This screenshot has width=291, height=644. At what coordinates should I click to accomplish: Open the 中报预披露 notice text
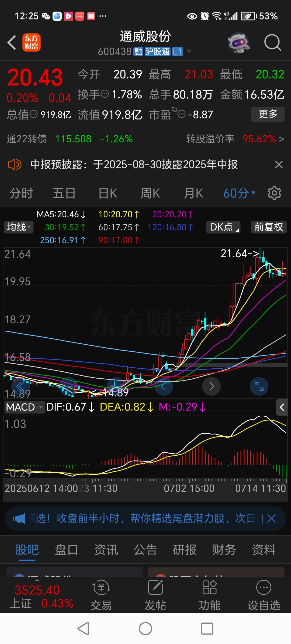134,164
